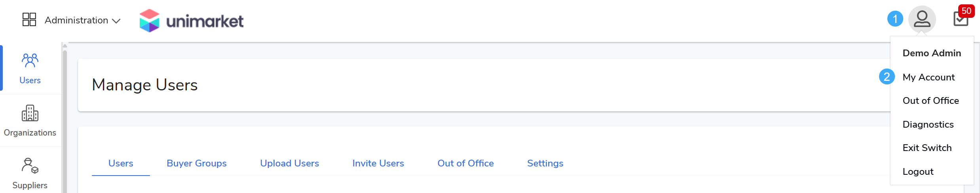Log out via the Logout menu item

pyautogui.click(x=918, y=172)
